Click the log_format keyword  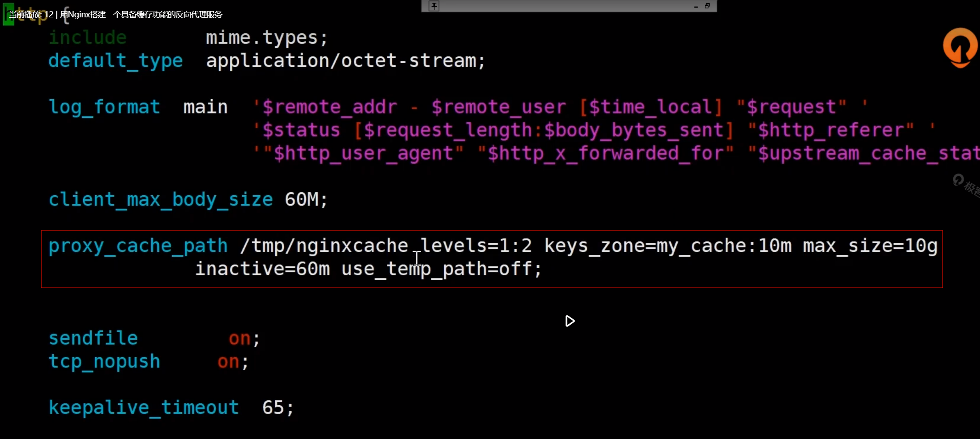pos(104,107)
